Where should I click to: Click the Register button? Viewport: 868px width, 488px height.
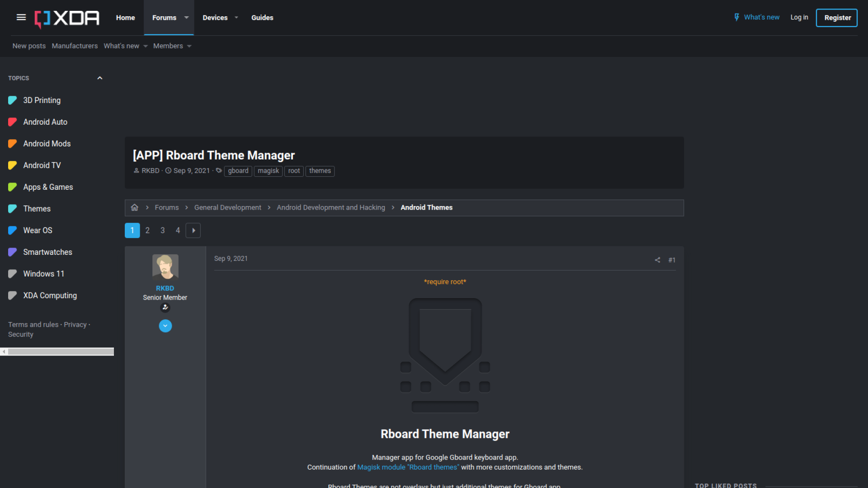click(x=837, y=18)
